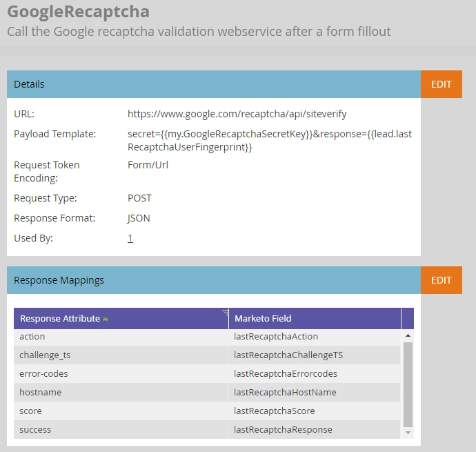476x452 pixels.
Task: Click the Used By: label
Action: [x=33, y=238]
